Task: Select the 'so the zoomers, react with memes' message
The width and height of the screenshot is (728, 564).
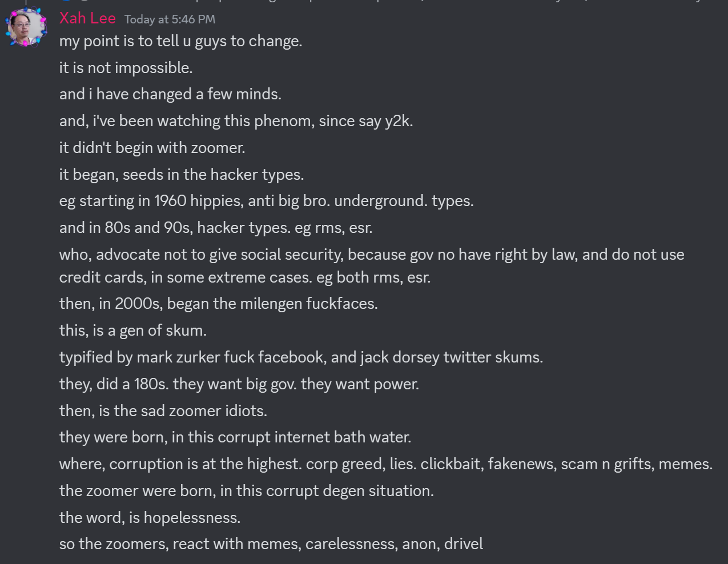Action: tap(271, 544)
